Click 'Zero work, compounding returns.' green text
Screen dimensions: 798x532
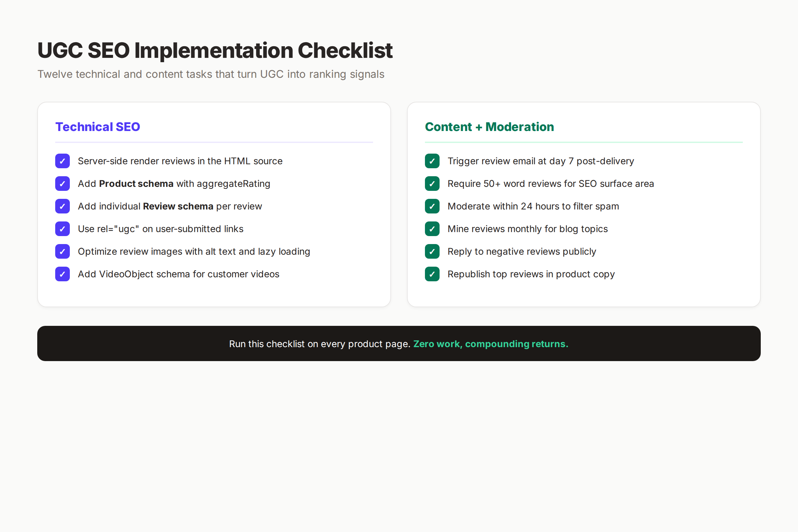pyautogui.click(x=491, y=344)
